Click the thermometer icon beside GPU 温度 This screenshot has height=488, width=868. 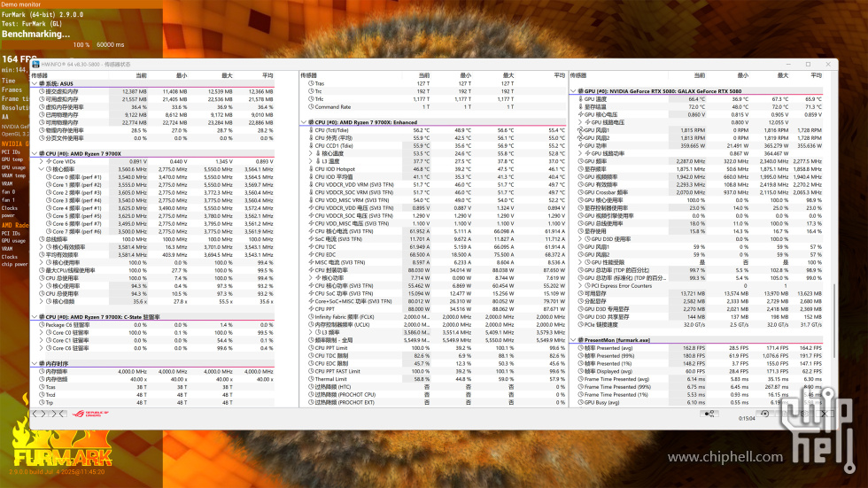click(x=578, y=99)
